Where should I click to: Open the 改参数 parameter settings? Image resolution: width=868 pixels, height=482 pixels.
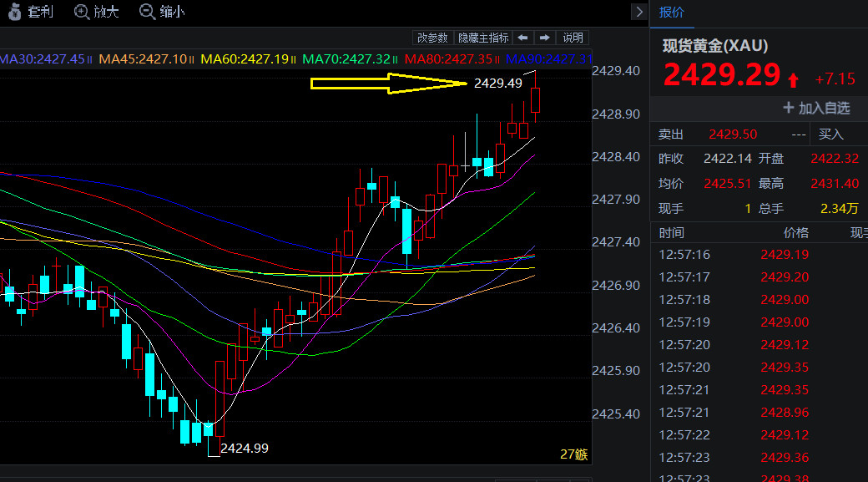click(433, 38)
